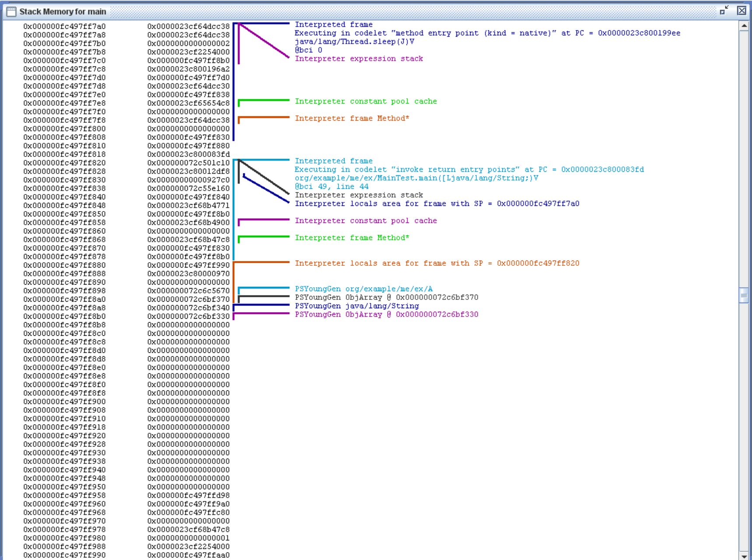Select address 0x000000fc497ff820
This screenshot has width=752, height=560.
point(64,163)
